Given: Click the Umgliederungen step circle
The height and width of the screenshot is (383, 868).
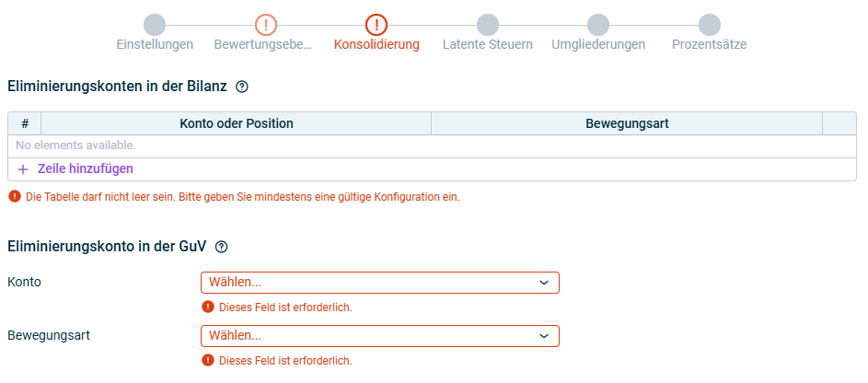Looking at the screenshot, I should click(x=598, y=25).
